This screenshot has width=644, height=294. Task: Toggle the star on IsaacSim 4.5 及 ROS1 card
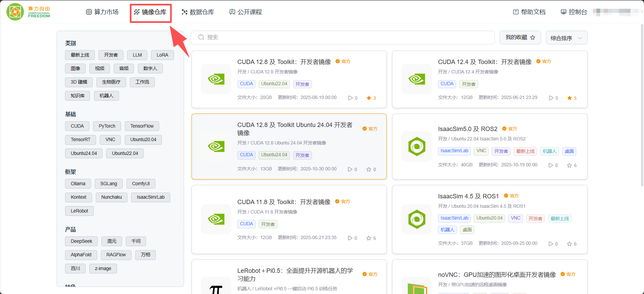[569, 244]
